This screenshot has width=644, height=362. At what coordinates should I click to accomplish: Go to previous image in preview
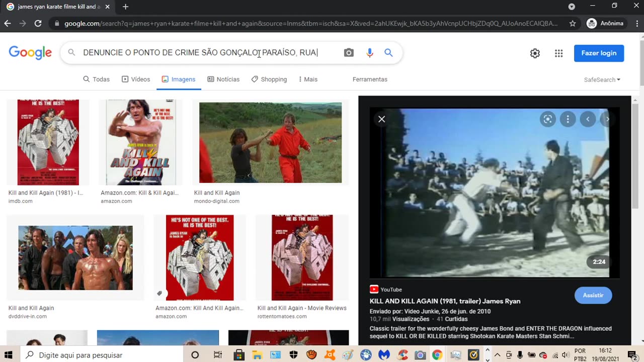click(588, 119)
